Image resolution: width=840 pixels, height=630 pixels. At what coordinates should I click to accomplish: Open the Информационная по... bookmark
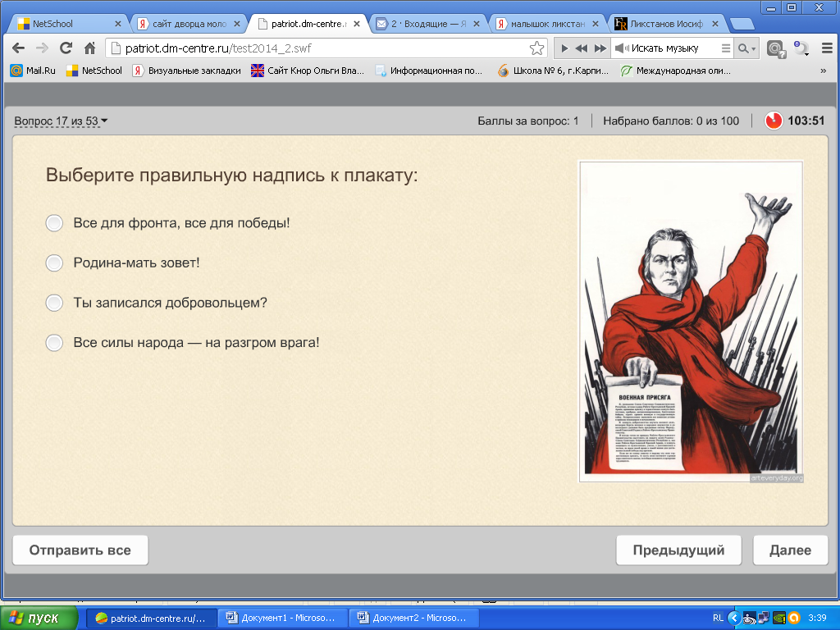point(428,71)
